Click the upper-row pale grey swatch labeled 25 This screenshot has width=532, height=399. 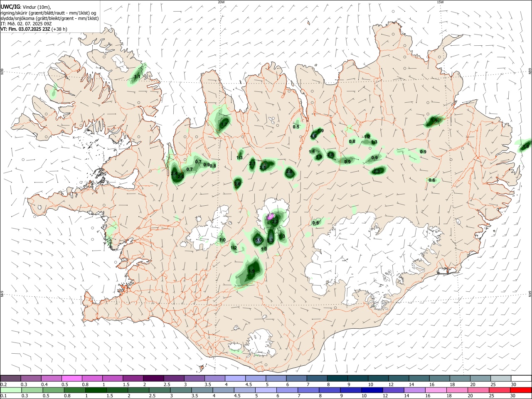pyautogui.click(x=500, y=378)
